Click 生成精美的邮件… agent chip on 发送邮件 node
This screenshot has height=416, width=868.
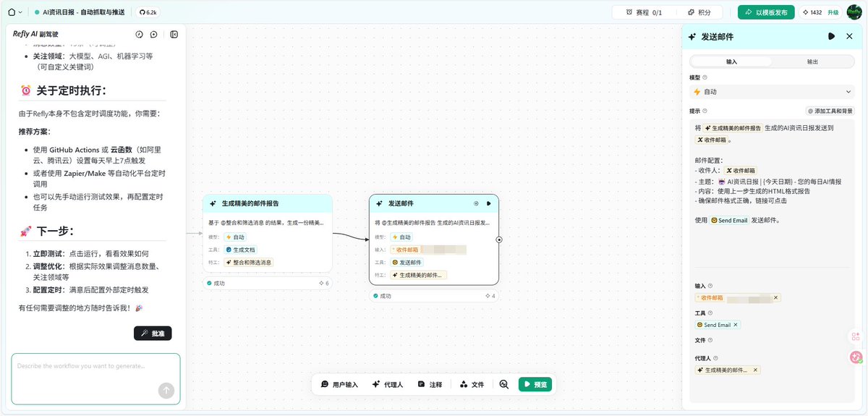419,275
